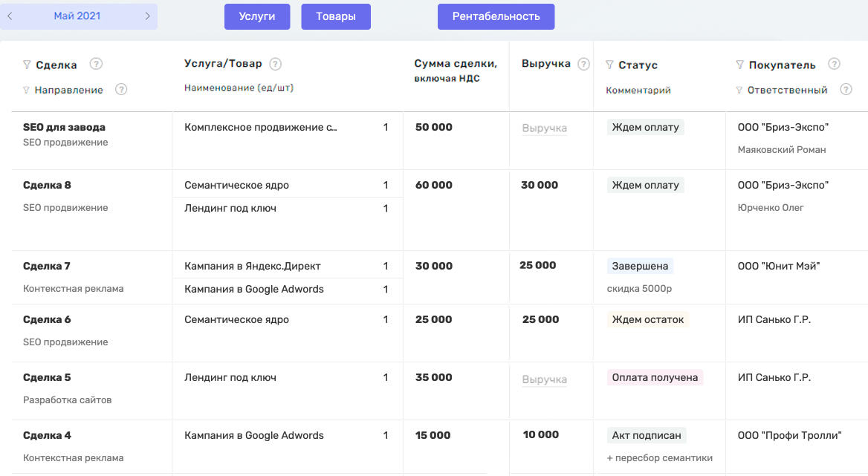This screenshot has height=476, width=868.
Task: Click Разработка сайтов direction label
Action: point(68,400)
